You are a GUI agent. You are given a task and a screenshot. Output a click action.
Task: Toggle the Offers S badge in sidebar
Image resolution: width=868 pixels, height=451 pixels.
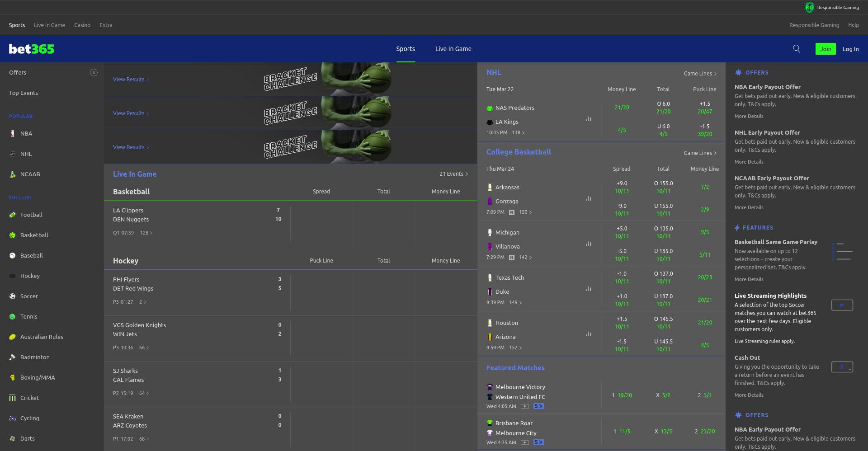[x=94, y=72]
